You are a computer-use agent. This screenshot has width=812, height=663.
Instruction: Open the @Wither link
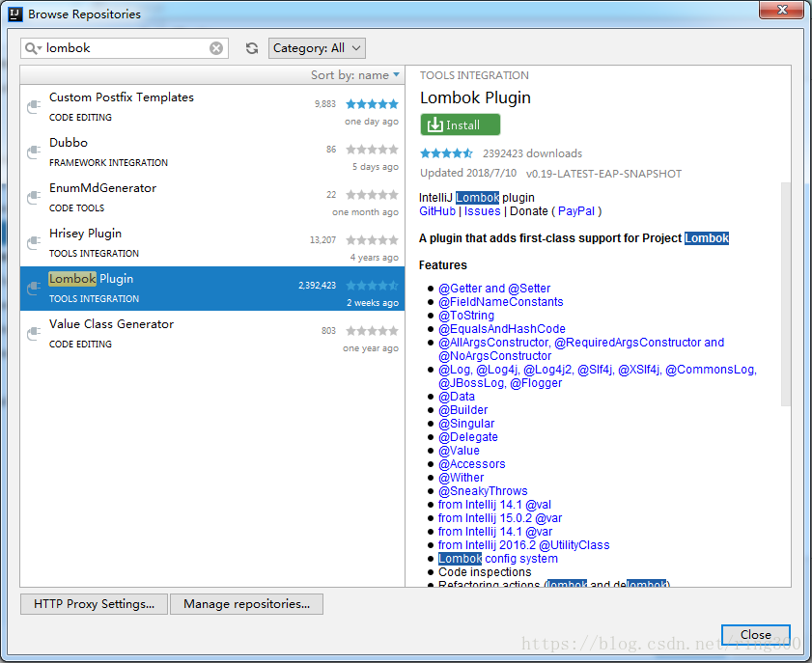[x=461, y=477]
